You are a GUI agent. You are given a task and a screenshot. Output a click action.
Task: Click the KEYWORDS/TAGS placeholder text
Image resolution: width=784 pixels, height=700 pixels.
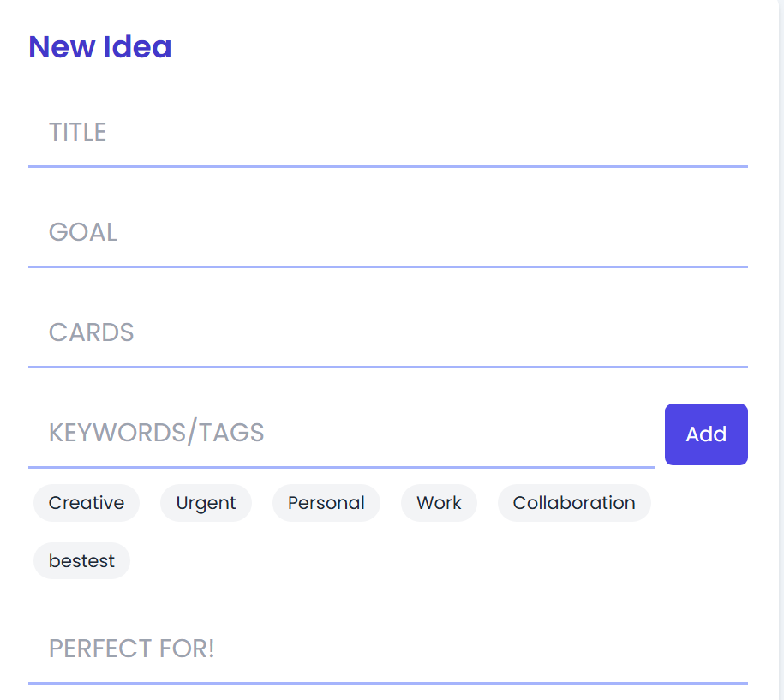click(156, 433)
